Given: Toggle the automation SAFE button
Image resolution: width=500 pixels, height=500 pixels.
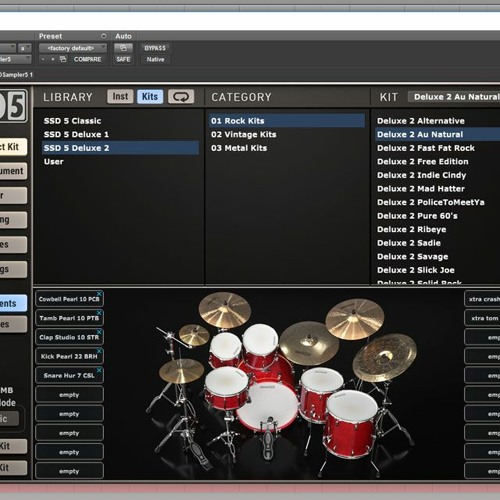Looking at the screenshot, I should tap(123, 59).
